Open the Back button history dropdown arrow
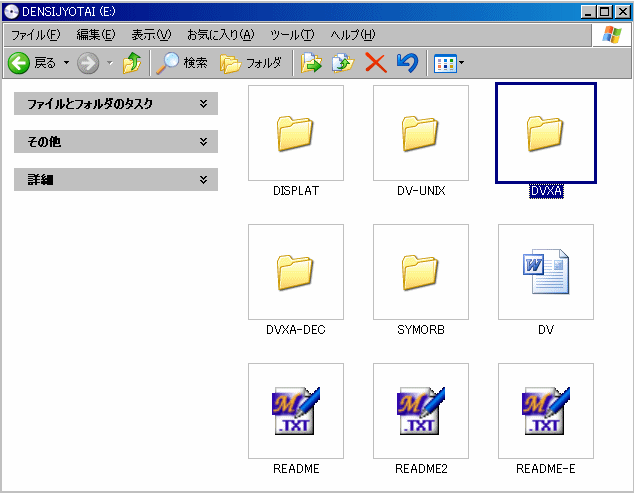This screenshot has height=493, width=634. 67,63
